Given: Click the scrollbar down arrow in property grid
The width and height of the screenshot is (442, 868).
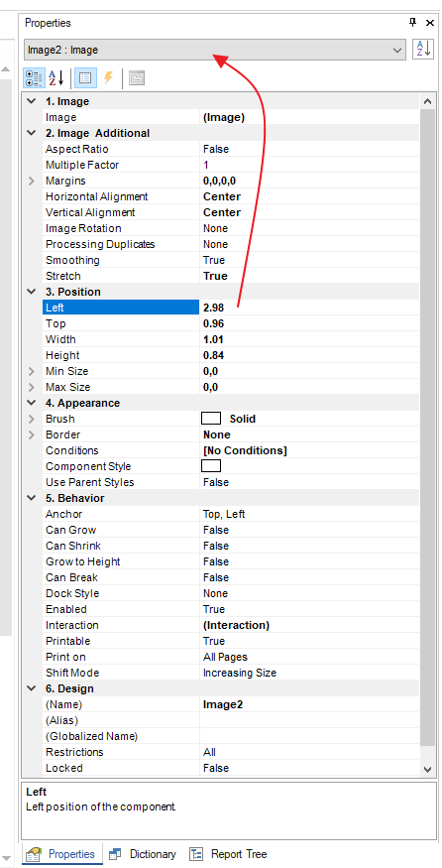Looking at the screenshot, I should pyautogui.click(x=426, y=769).
